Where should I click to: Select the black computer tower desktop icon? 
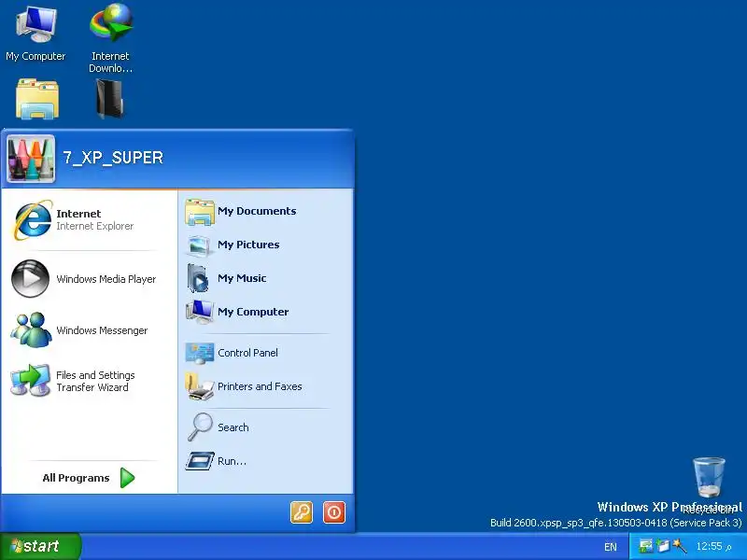pos(110,99)
